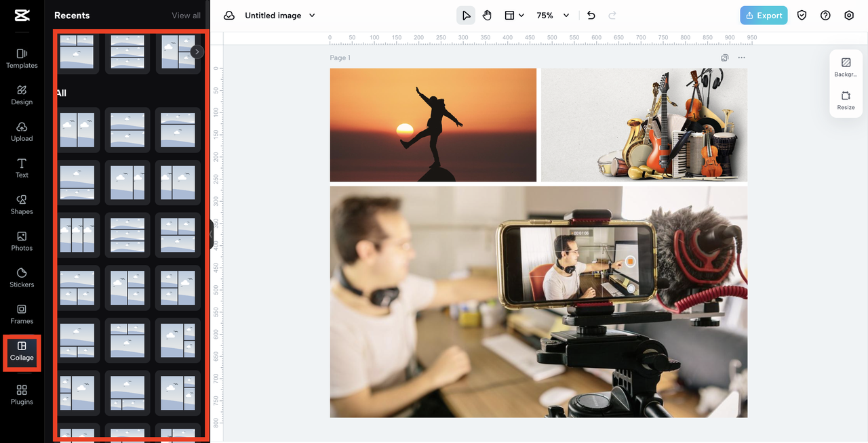Duplicate page icon beside Page 1
Screen dimensions: 868x443
(725, 58)
